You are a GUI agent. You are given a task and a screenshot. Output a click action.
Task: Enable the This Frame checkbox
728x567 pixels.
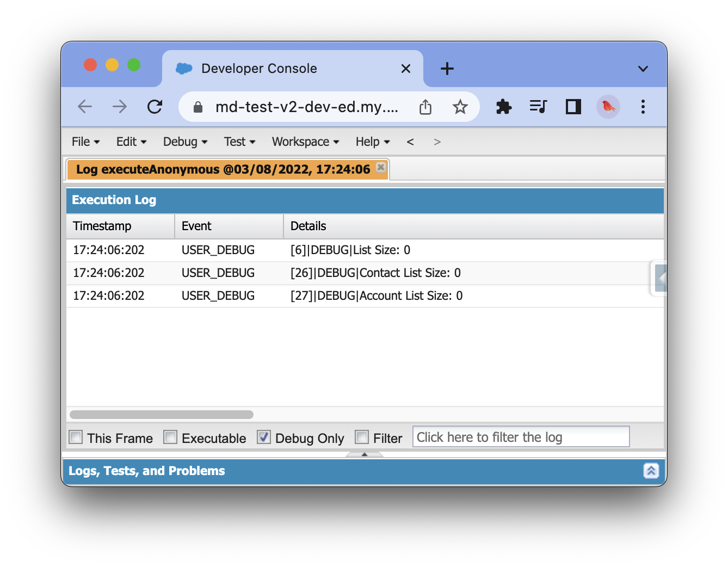(76, 437)
